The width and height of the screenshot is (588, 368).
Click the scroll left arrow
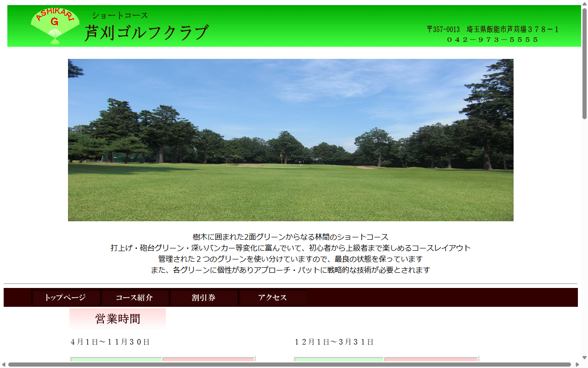[x=4, y=364]
